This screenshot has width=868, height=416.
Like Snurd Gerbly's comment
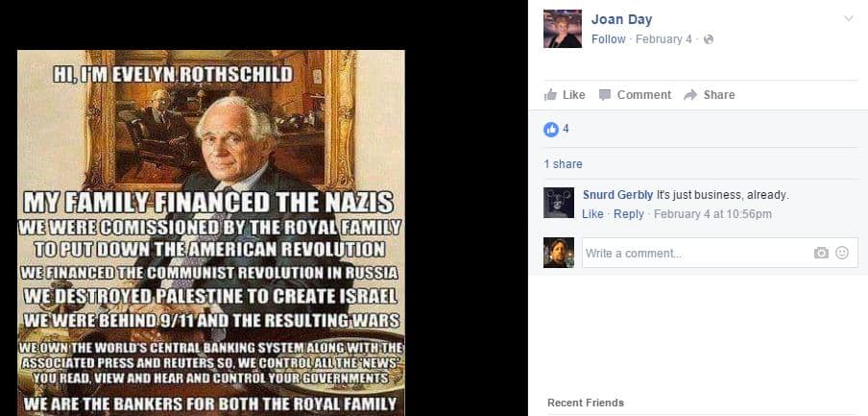click(x=592, y=214)
